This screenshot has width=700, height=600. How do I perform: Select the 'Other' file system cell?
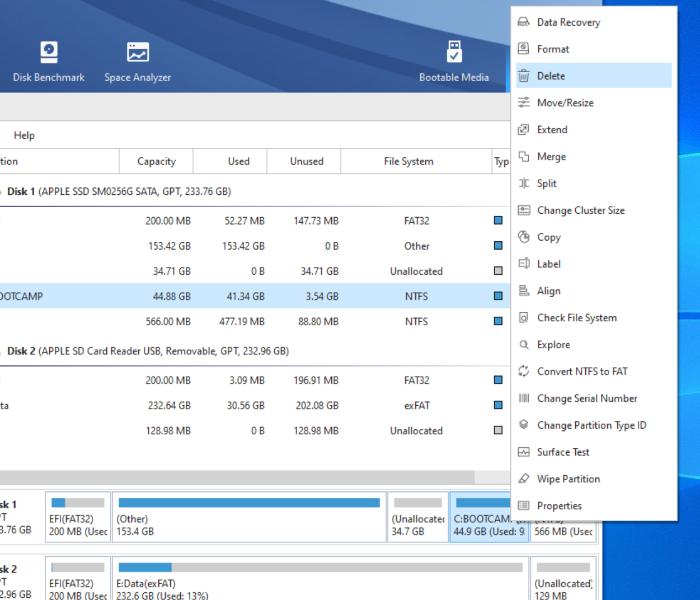pyautogui.click(x=417, y=246)
